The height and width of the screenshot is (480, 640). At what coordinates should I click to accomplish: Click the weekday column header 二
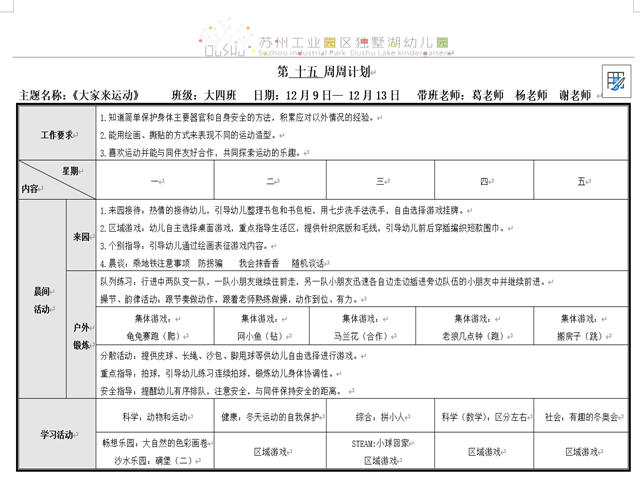click(x=270, y=181)
